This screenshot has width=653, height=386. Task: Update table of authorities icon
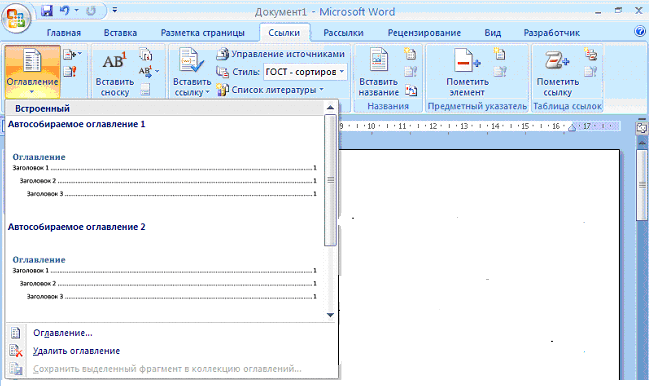pyautogui.click(x=591, y=72)
